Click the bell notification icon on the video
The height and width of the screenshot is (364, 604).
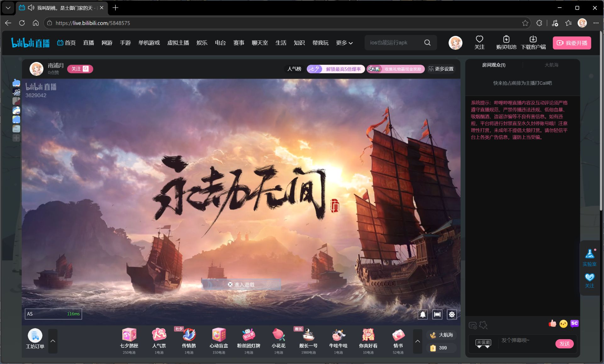pyautogui.click(x=423, y=314)
